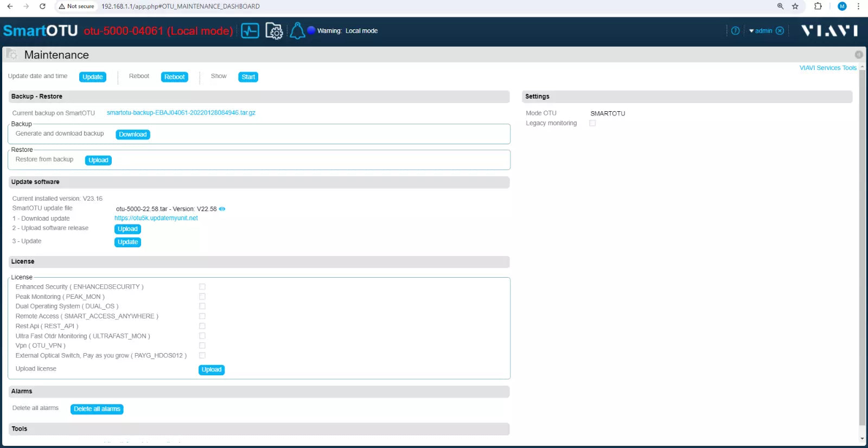Viewport: 868px width, 448px height.
Task: Click the Not secure warning badge
Action: point(76,7)
